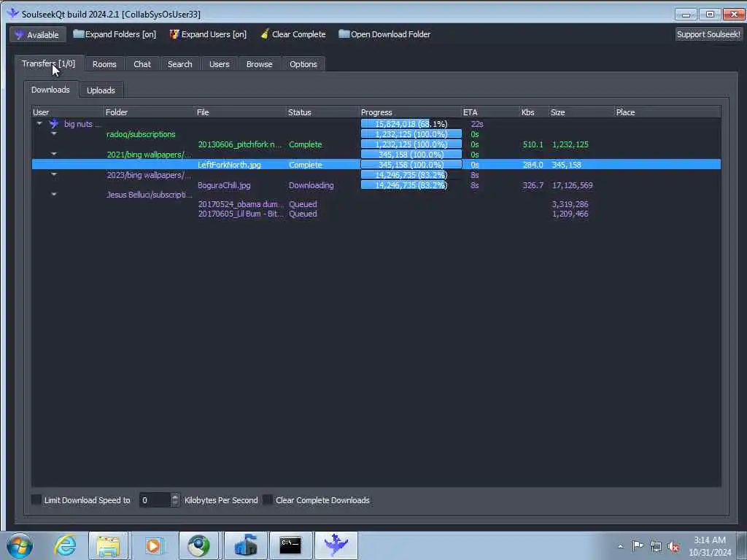747x560 pixels.
Task: Enable Clear Complete Downloads checkbox
Action: tap(268, 499)
